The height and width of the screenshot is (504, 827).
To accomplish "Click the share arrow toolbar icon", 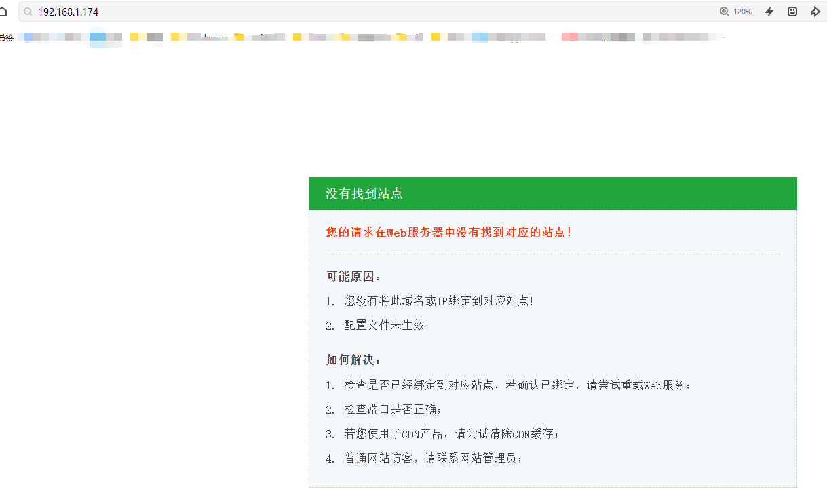I will point(815,12).
